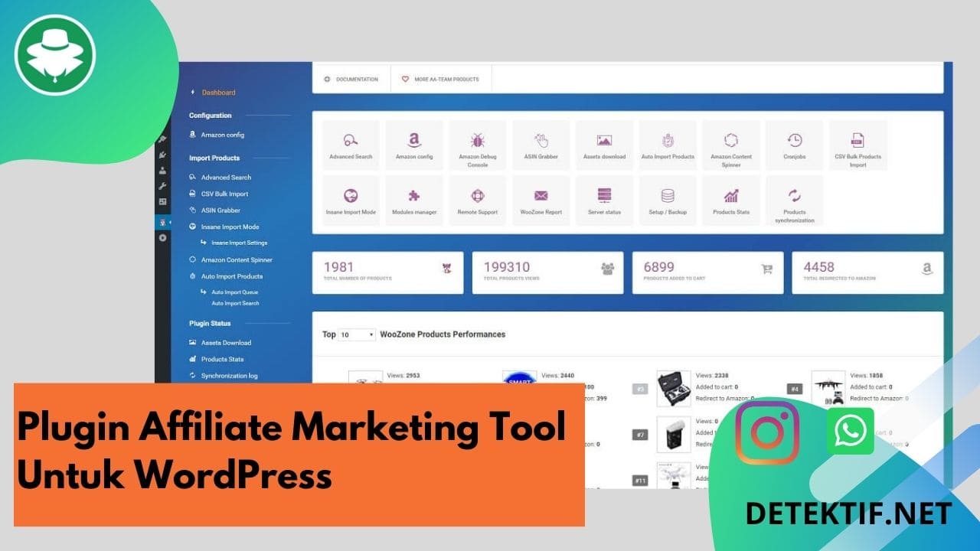Open the Top count dropdown showing 10
Viewport: 980px width, 551px height.
pyautogui.click(x=357, y=334)
